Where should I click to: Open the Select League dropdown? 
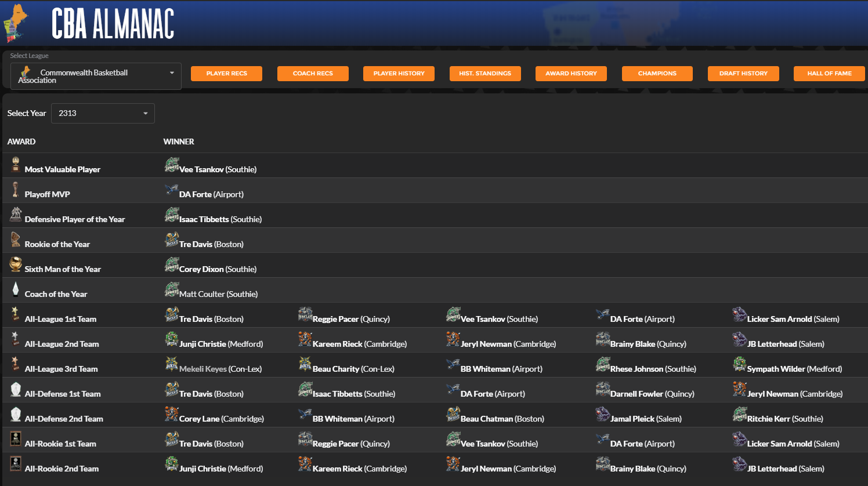click(96, 77)
